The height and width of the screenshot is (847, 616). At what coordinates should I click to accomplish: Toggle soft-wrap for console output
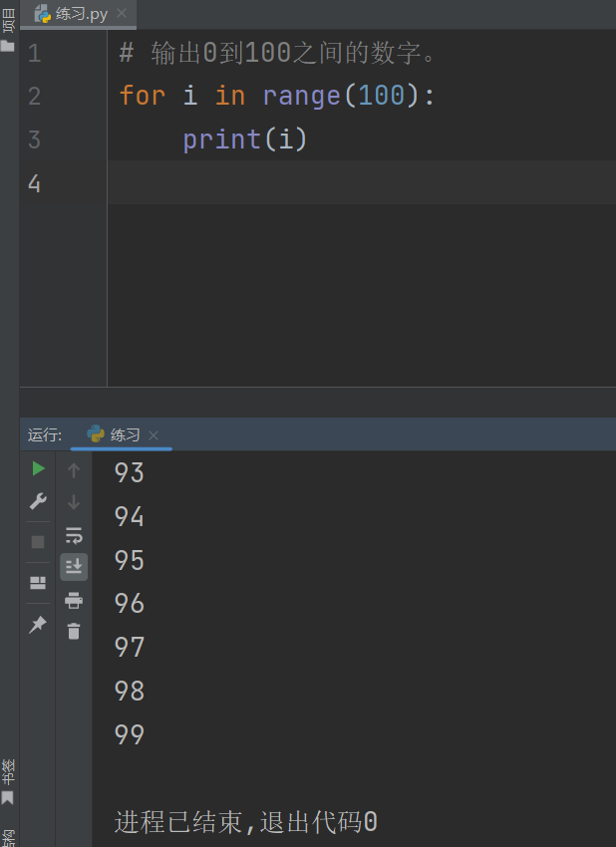point(74,535)
